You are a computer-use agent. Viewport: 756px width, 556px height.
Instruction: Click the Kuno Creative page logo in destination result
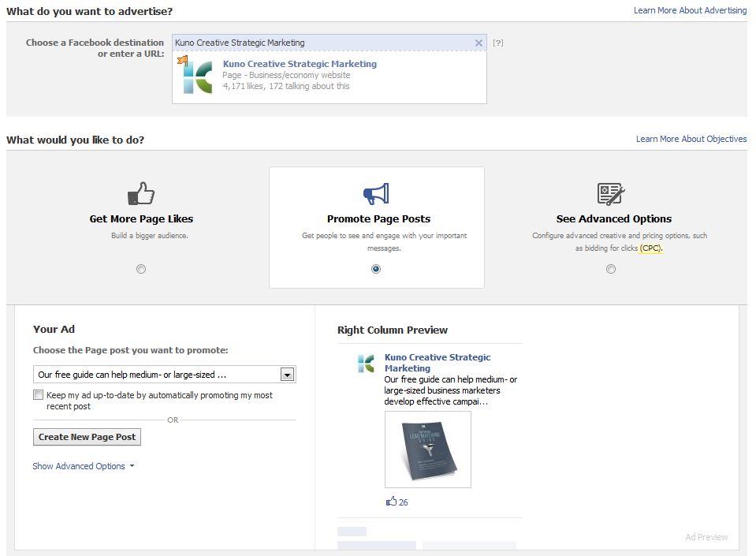tap(197, 76)
